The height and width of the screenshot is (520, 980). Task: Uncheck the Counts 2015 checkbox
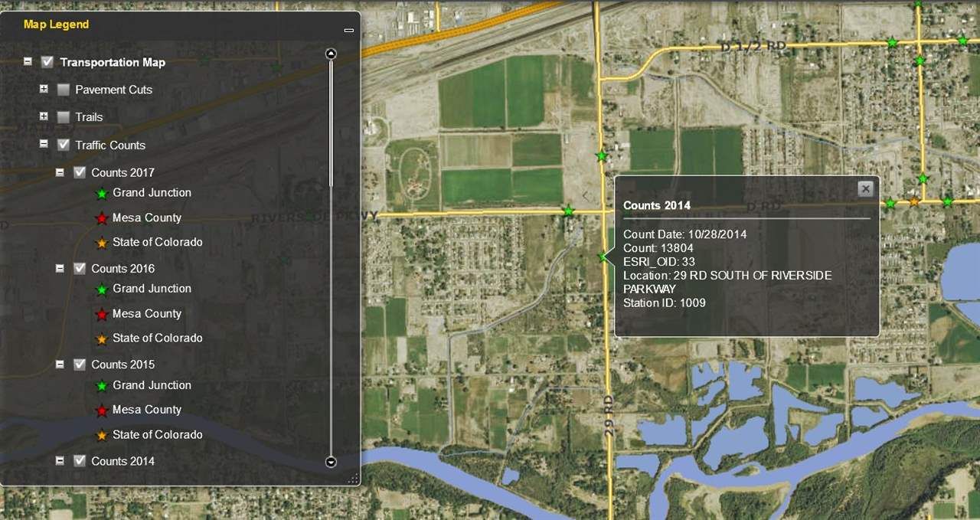[80, 365]
